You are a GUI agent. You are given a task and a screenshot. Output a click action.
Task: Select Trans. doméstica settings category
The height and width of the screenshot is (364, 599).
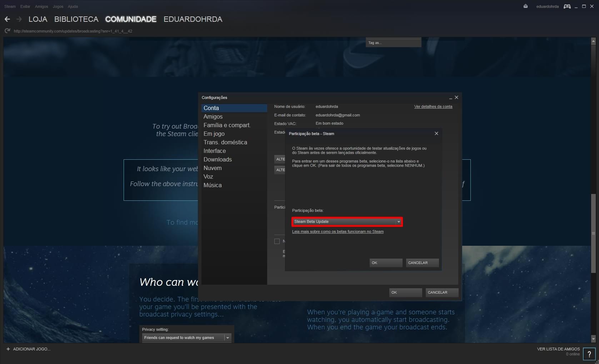click(234, 142)
